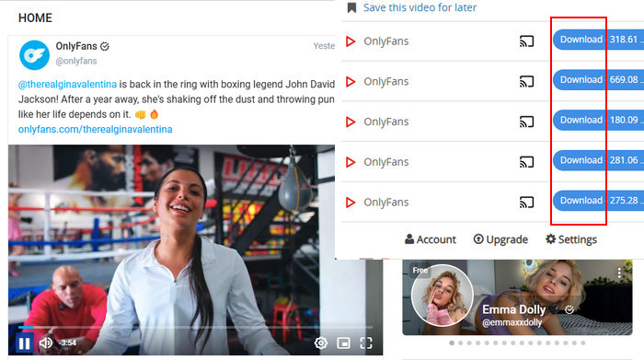Cast the 275.28 video row
The height and width of the screenshot is (360, 644).
pos(526,203)
